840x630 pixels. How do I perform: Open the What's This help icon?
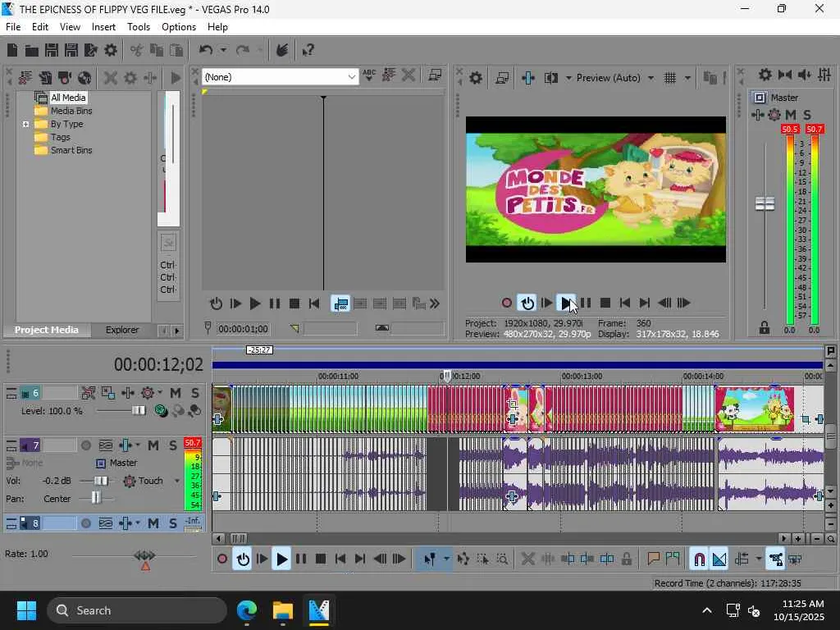tap(308, 50)
